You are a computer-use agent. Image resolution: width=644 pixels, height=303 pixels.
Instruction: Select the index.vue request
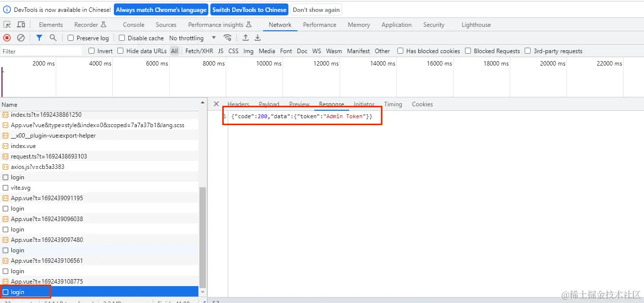(99, 146)
